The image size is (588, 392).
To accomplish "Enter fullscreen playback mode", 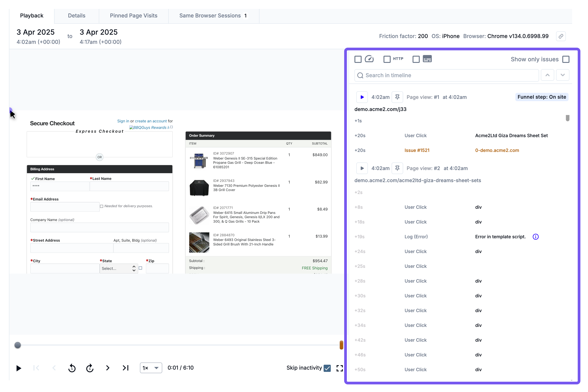I will (x=339, y=368).
